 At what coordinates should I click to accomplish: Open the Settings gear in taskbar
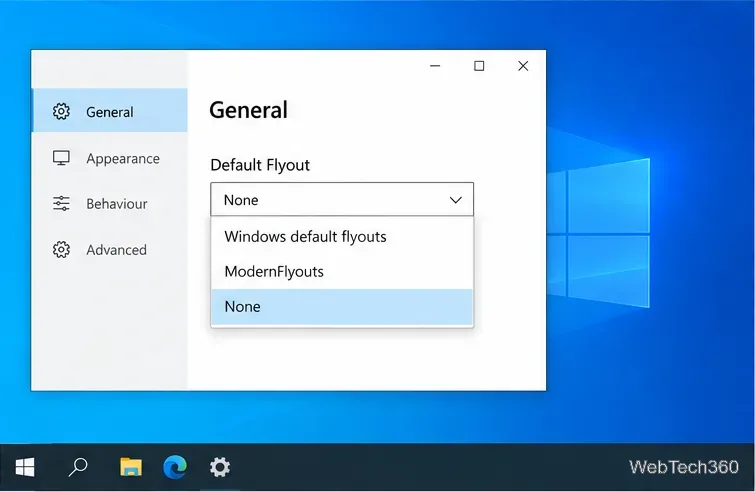click(x=220, y=467)
